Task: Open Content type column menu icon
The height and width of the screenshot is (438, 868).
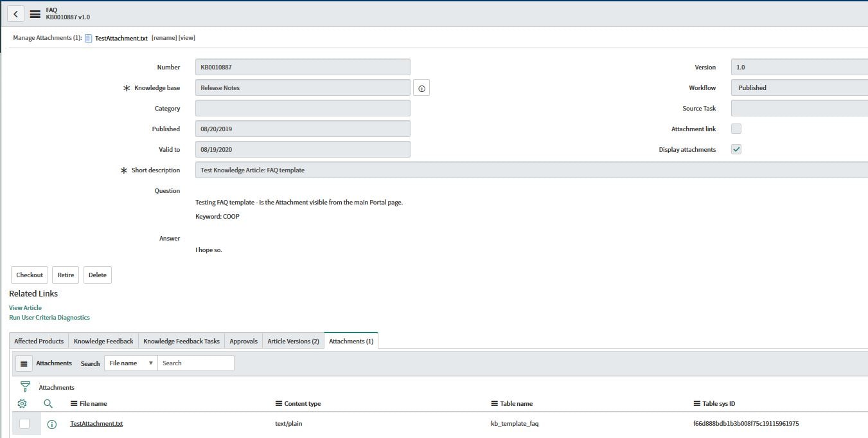Action: (279, 403)
